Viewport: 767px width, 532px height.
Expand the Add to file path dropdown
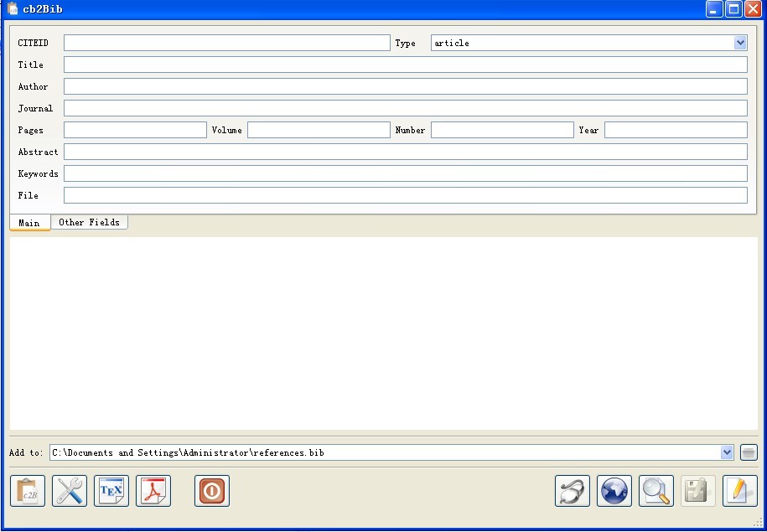pos(727,452)
